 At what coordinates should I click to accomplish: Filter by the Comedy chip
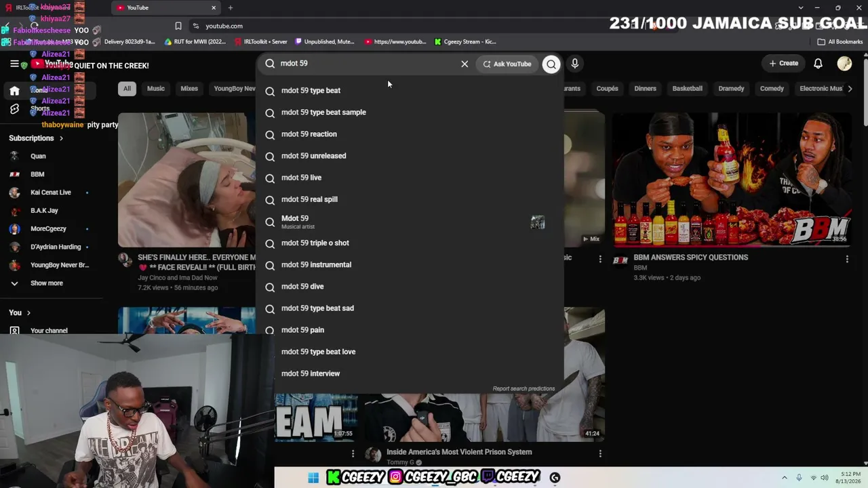pyautogui.click(x=772, y=89)
